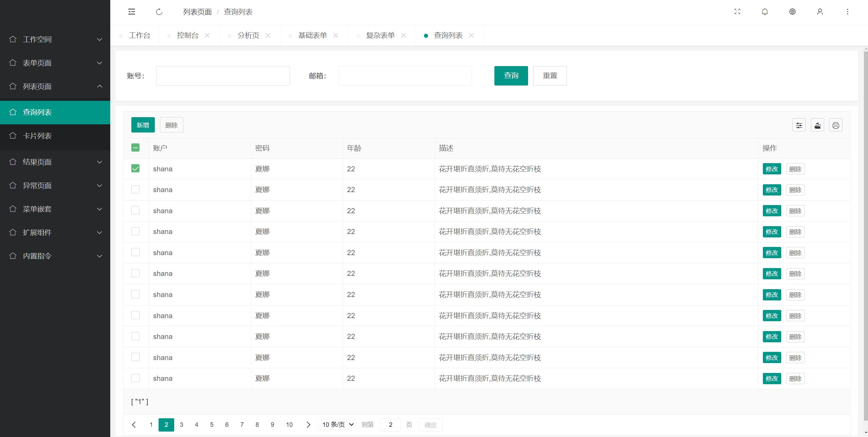Click the table export icon
This screenshot has width=868, height=437.
(817, 125)
